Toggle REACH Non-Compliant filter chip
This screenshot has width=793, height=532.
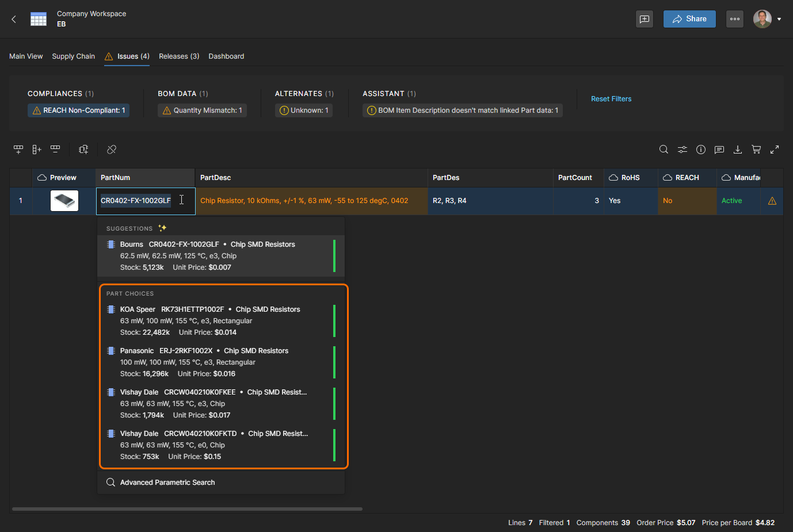(x=79, y=110)
